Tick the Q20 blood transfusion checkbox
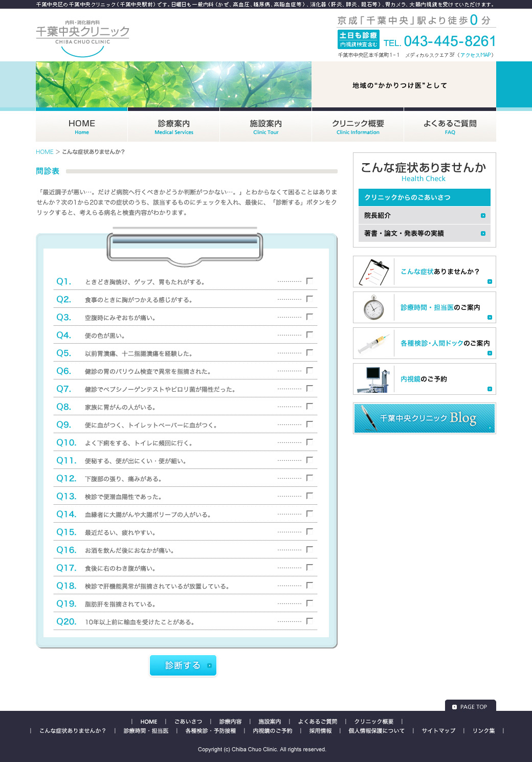532x762 pixels. [x=309, y=621]
